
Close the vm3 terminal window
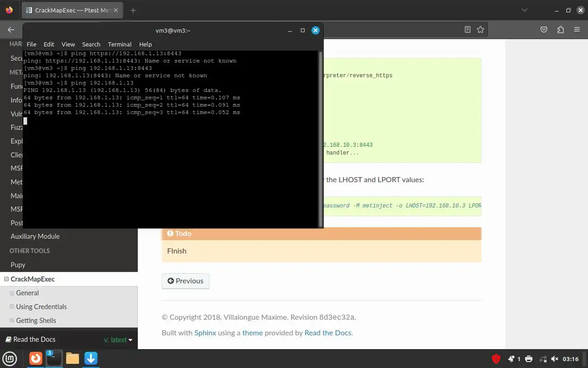coord(316,30)
